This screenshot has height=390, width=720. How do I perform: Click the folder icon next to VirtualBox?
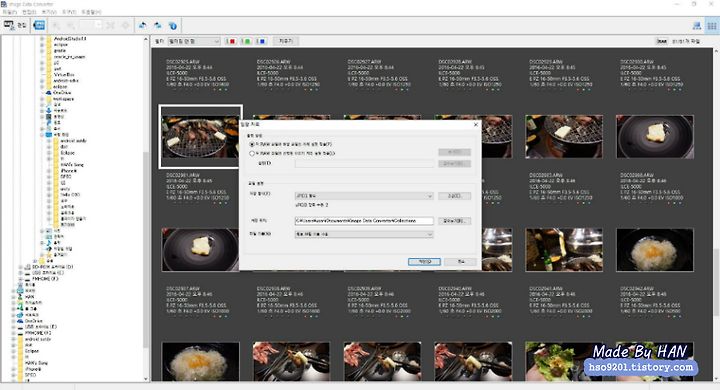(x=49, y=74)
